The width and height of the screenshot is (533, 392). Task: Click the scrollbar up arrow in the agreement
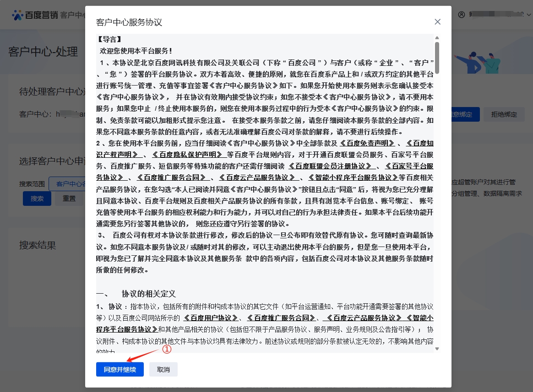coord(437,38)
